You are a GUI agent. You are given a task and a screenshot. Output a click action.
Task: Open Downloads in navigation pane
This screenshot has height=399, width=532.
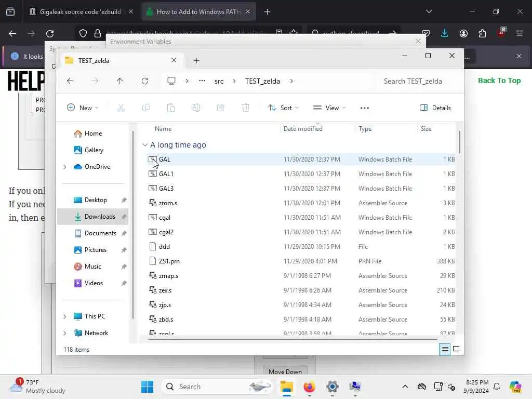(x=92, y=217)
